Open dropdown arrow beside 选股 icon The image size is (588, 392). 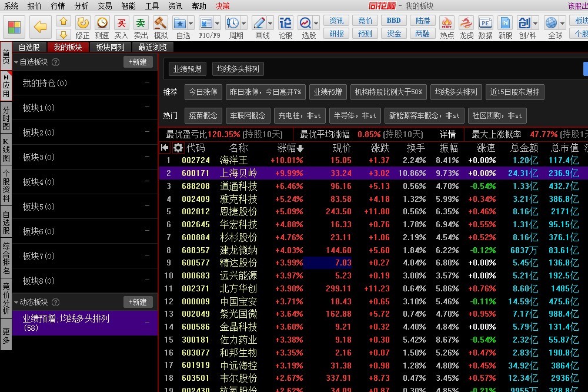click(316, 24)
